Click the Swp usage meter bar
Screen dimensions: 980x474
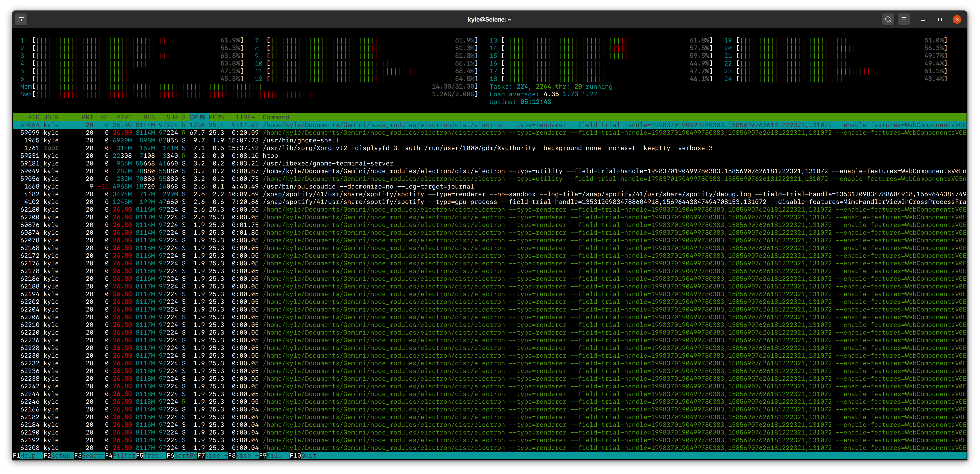pyautogui.click(x=249, y=94)
